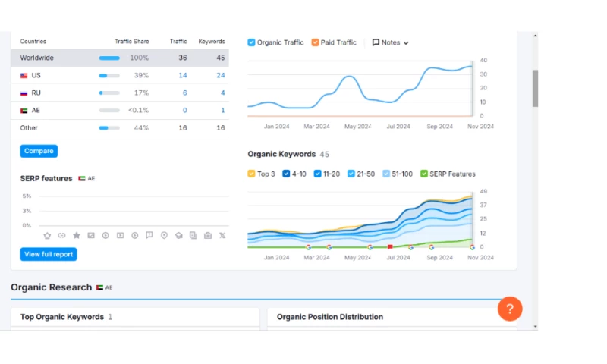
Task: Select the chain link SERP feature icon
Action: pyautogui.click(x=61, y=235)
